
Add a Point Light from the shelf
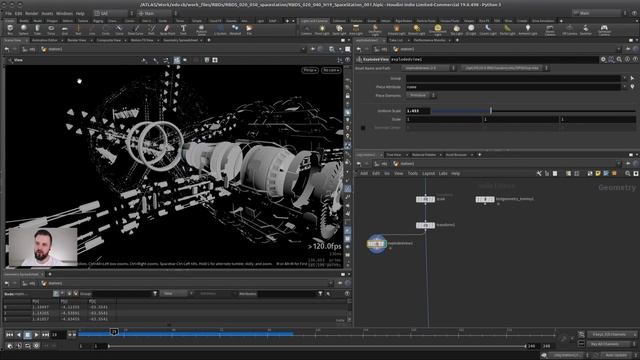(x=322, y=29)
